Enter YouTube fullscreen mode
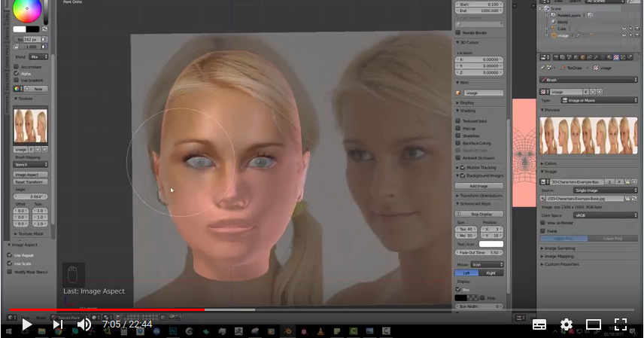Screen dimensions: 644x338 (x=621, y=324)
